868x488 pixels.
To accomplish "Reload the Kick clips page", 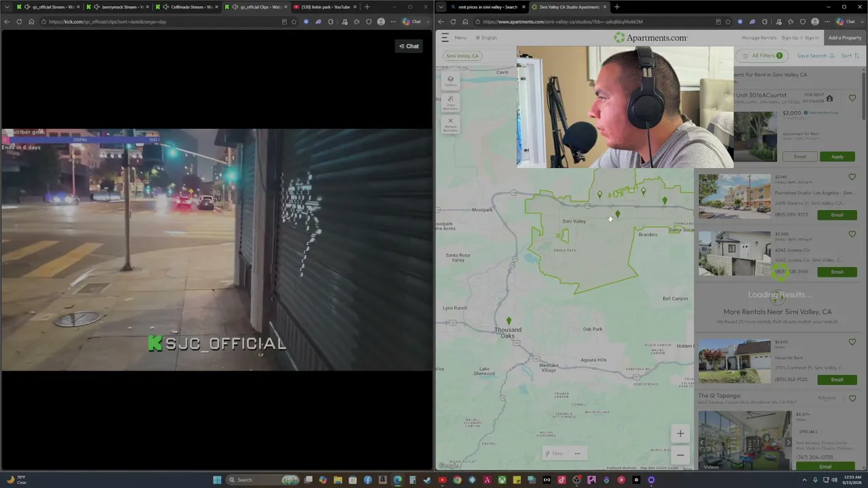I will (x=19, y=22).
